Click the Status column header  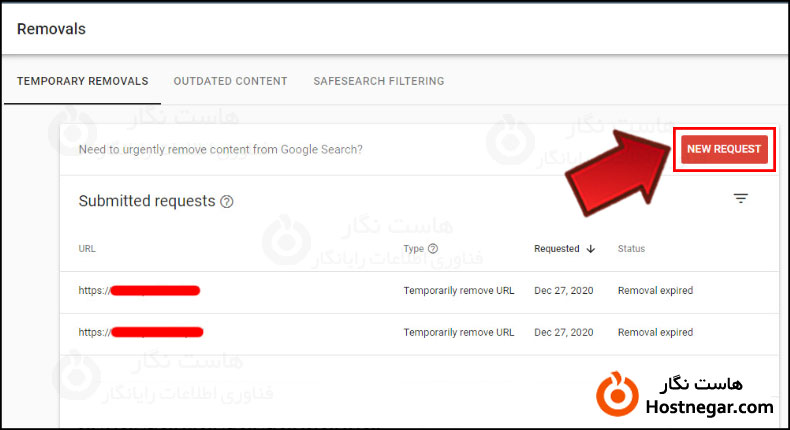coord(631,249)
